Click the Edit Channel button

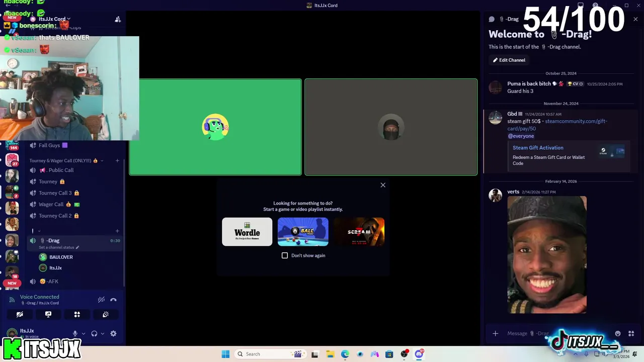tap(509, 60)
